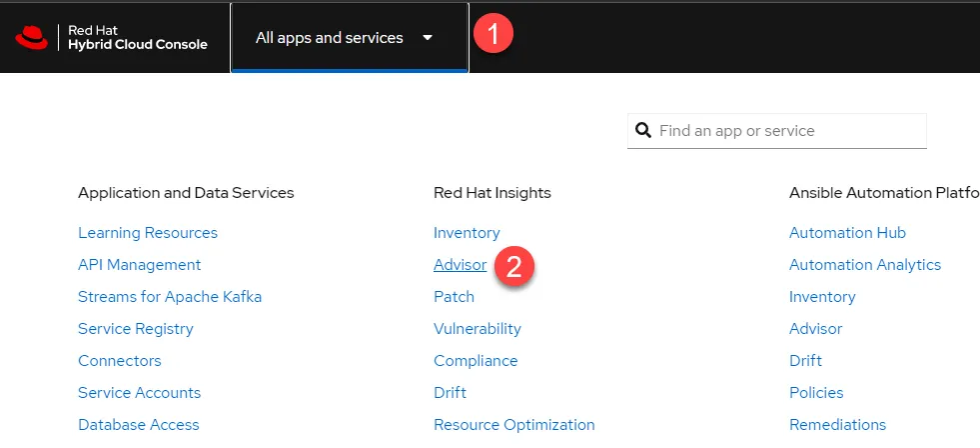Go to Patch service
This screenshot has width=980, height=448.
454,297
